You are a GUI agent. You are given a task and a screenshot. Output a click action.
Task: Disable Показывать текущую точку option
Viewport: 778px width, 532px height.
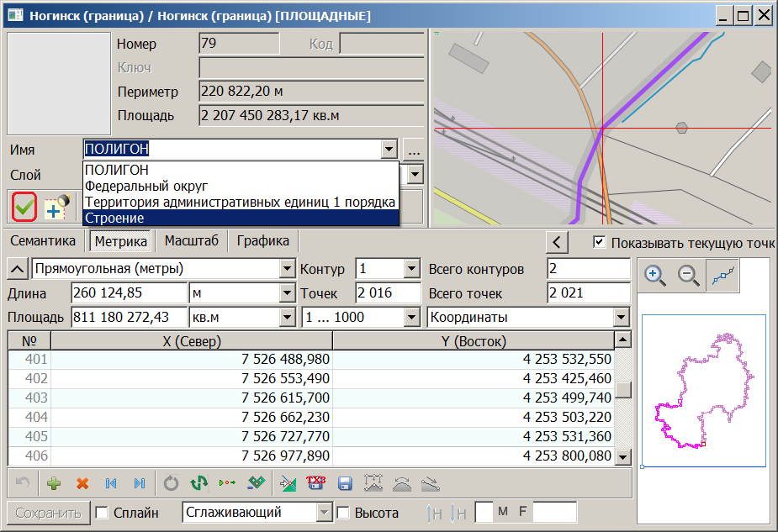coord(601,240)
